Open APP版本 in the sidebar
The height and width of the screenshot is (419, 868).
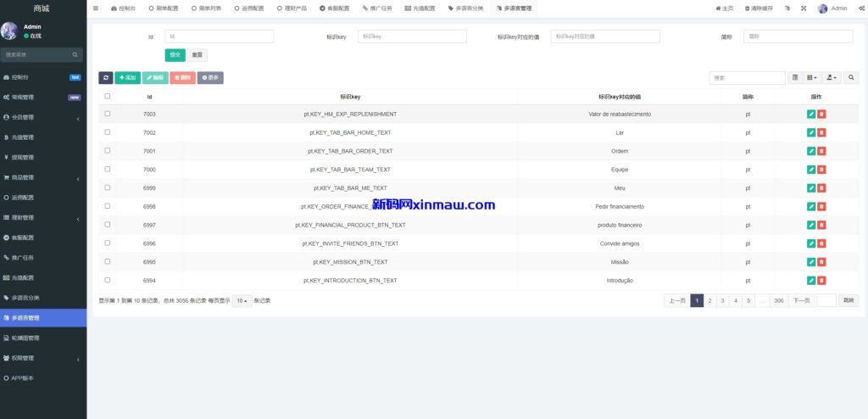pos(43,378)
